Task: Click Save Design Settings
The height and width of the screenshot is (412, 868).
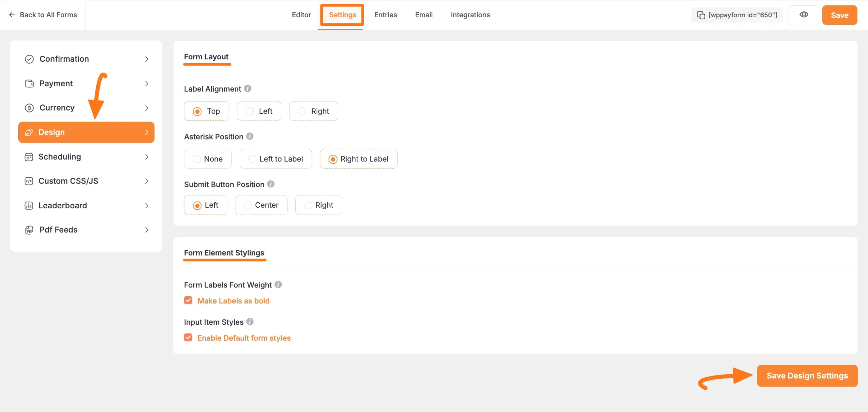Action: 807,376
